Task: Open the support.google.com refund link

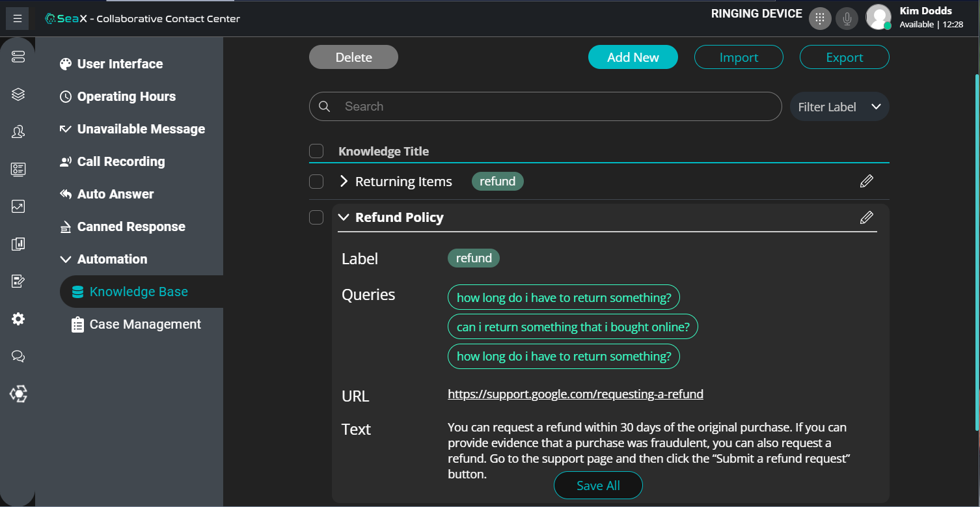Action: point(575,394)
